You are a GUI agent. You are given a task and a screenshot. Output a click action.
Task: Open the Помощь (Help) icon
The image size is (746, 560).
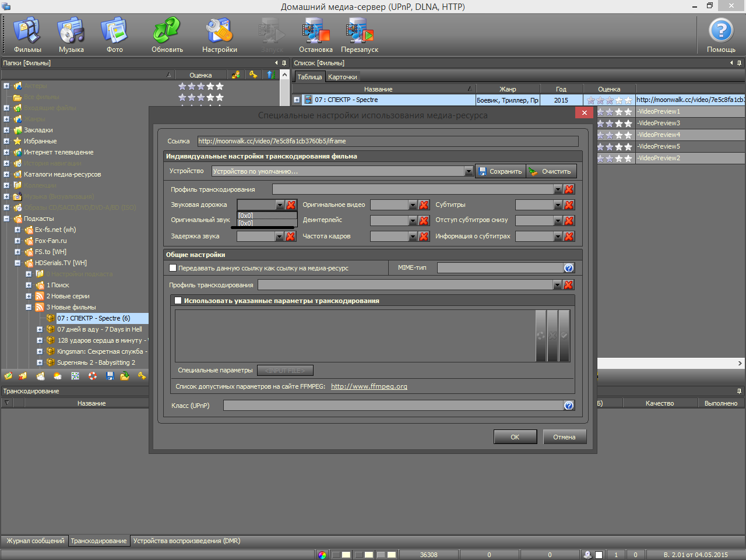point(721,34)
